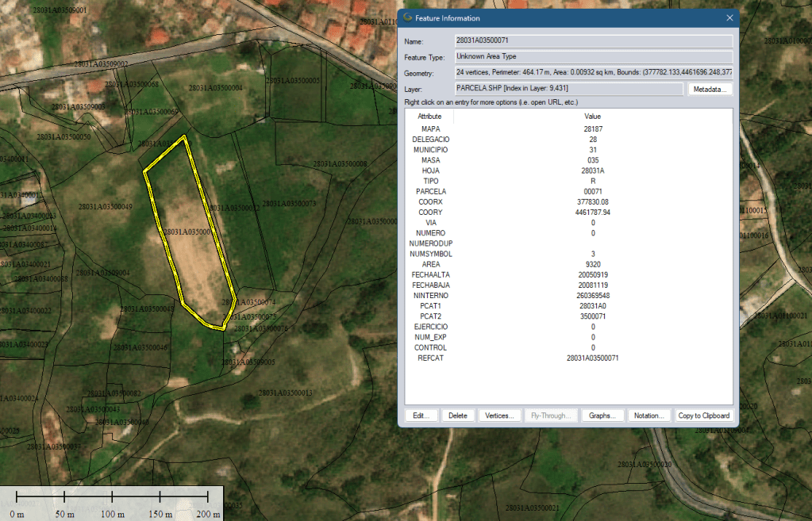Screen dimensions: 812x521
Task: Open the Vertices list
Action: point(500,414)
